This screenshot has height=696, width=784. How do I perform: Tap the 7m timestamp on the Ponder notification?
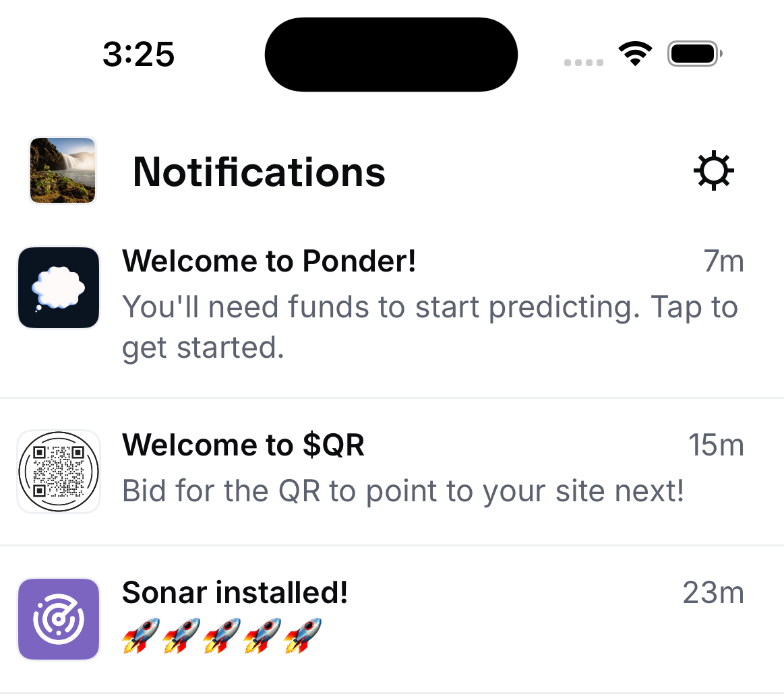point(725,261)
